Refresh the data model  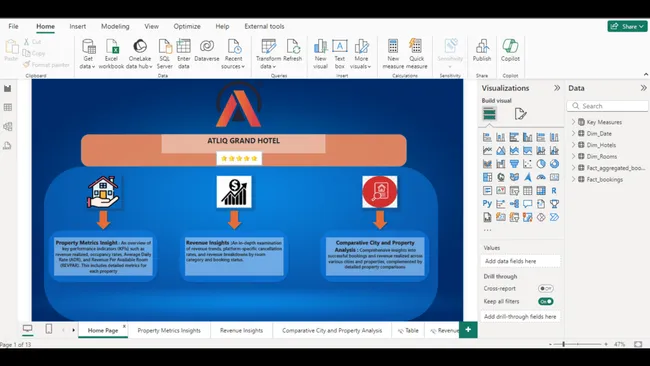pos(293,51)
